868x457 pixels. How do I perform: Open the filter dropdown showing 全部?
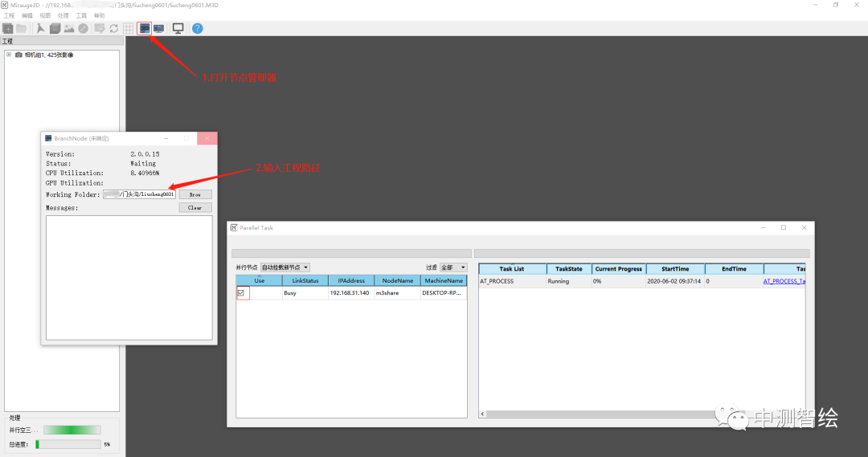pyautogui.click(x=453, y=267)
